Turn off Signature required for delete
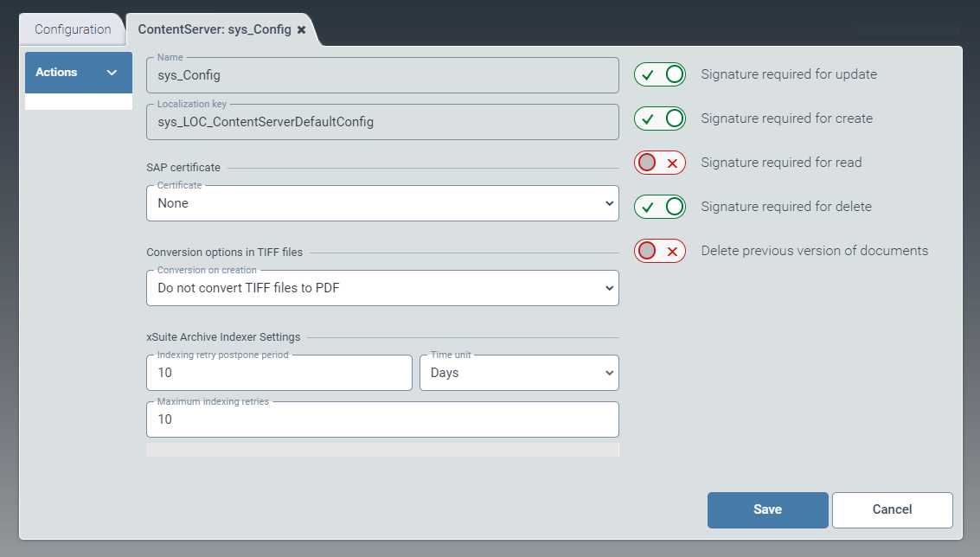 (x=660, y=207)
